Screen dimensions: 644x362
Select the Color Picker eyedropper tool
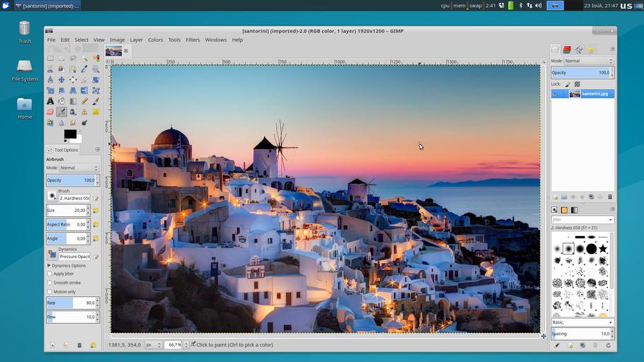84,69
